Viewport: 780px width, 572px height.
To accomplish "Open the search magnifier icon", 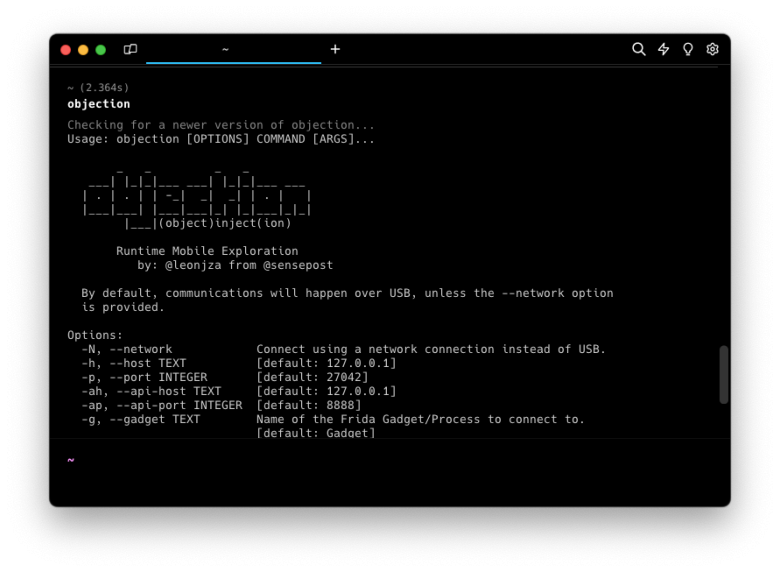I will 639,49.
